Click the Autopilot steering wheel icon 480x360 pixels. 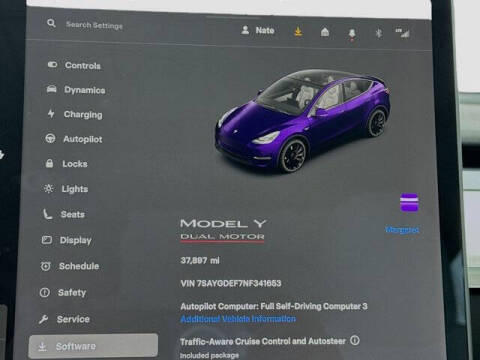click(50, 138)
